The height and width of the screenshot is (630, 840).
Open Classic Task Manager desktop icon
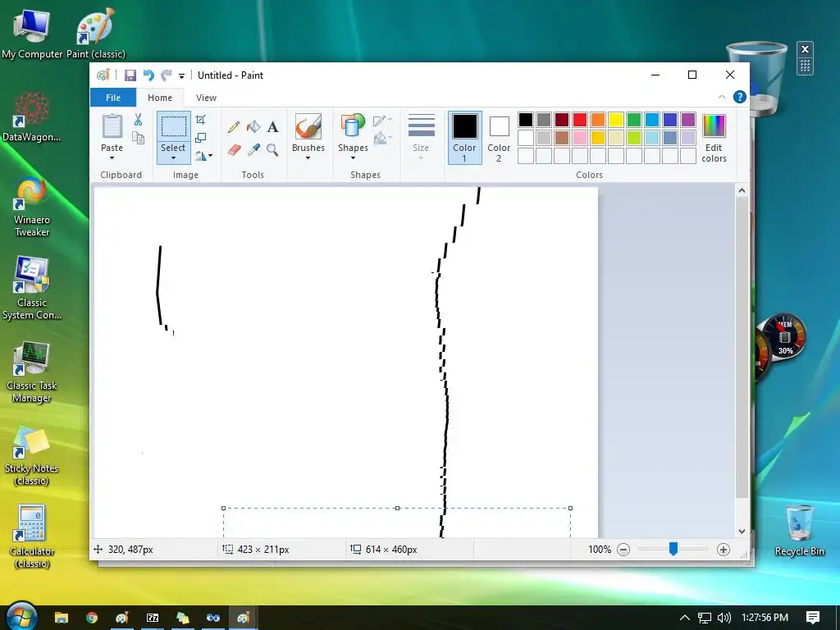point(32,373)
